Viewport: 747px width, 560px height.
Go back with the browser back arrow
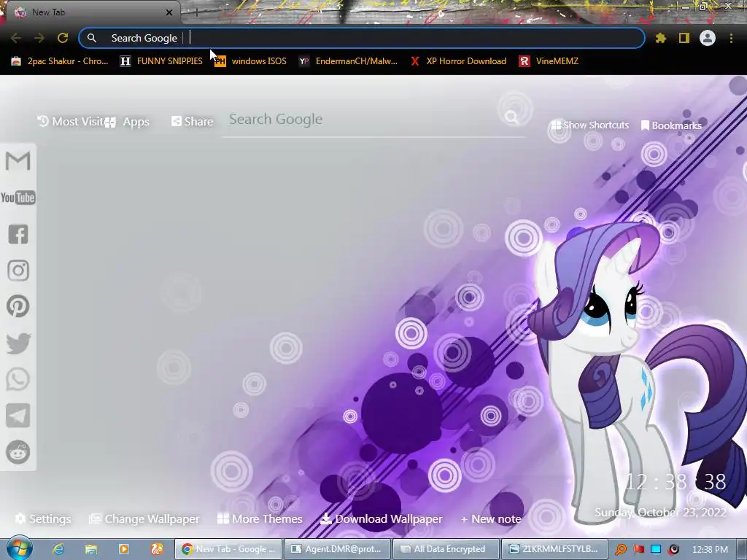coord(16,38)
